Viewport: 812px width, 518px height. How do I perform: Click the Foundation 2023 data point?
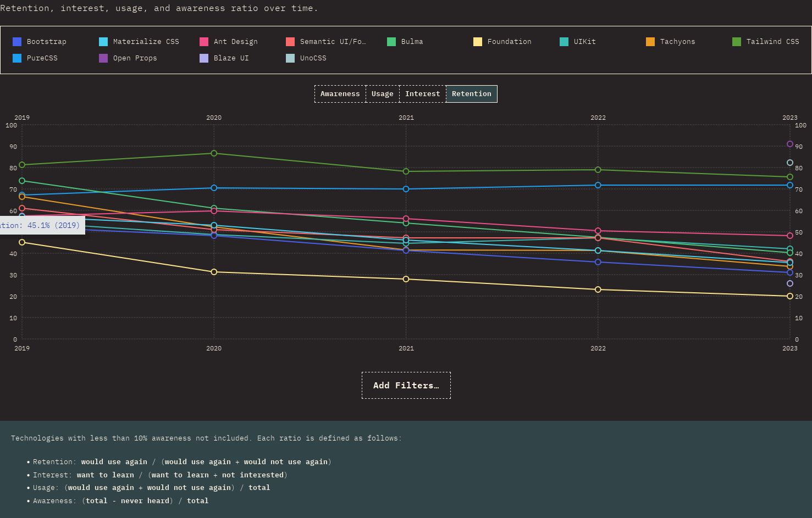coord(790,296)
